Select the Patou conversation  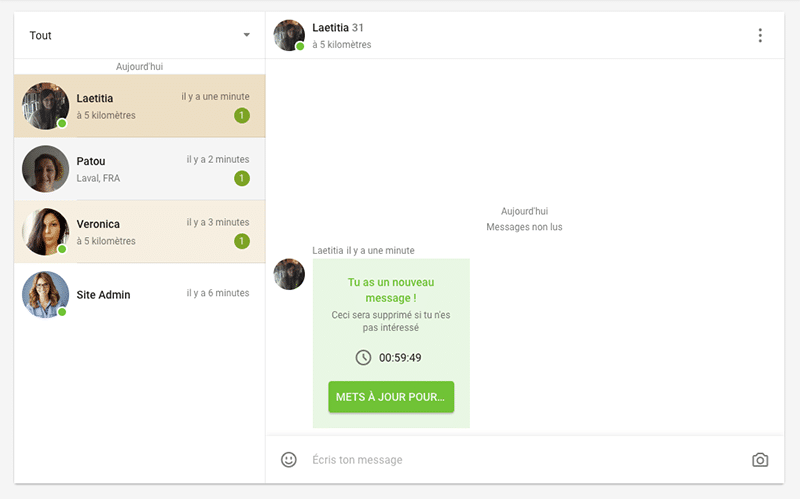pos(140,168)
